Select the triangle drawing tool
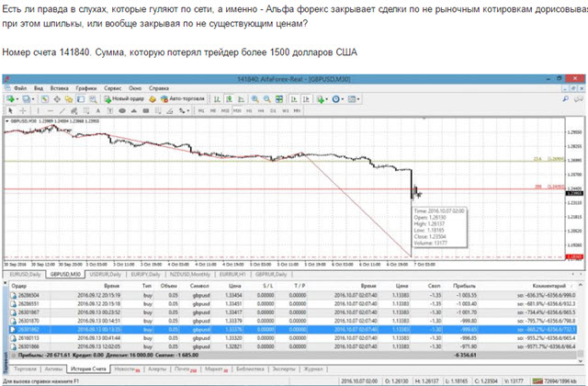This screenshot has height=386, width=588. (x=134, y=110)
